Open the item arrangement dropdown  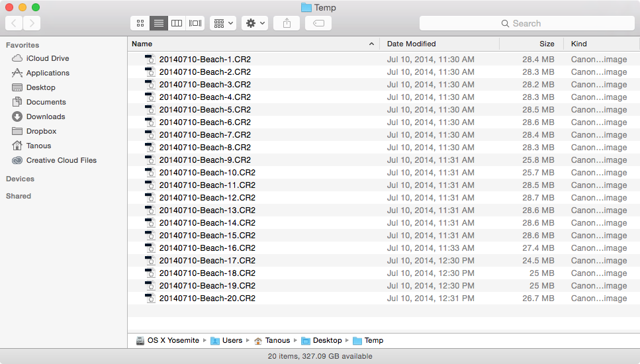point(223,23)
